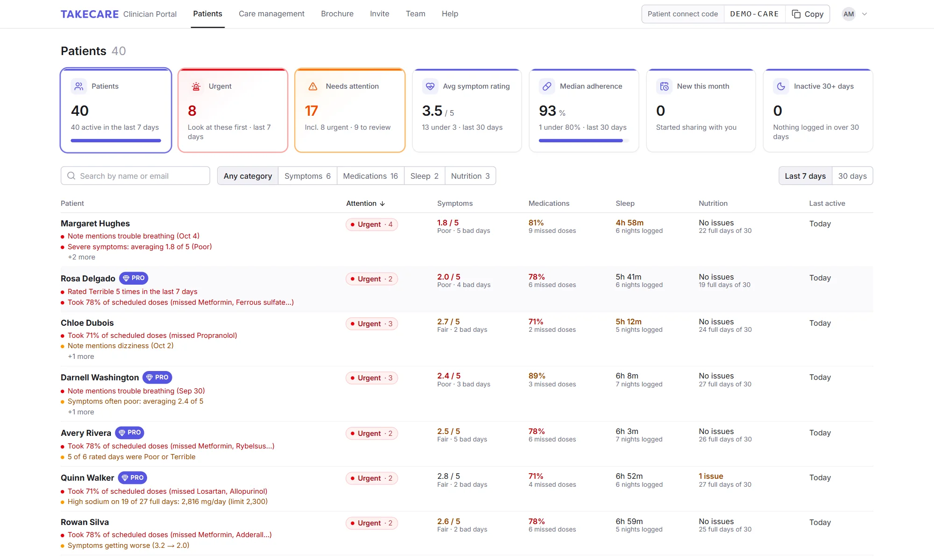
Task: Click Darnell Washington's PRO badge
Action: coord(157,378)
